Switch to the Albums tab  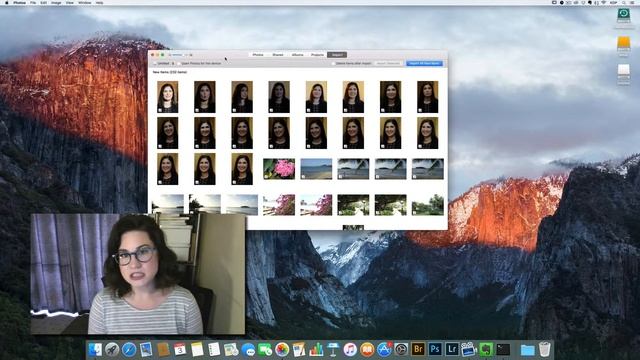coord(298,55)
